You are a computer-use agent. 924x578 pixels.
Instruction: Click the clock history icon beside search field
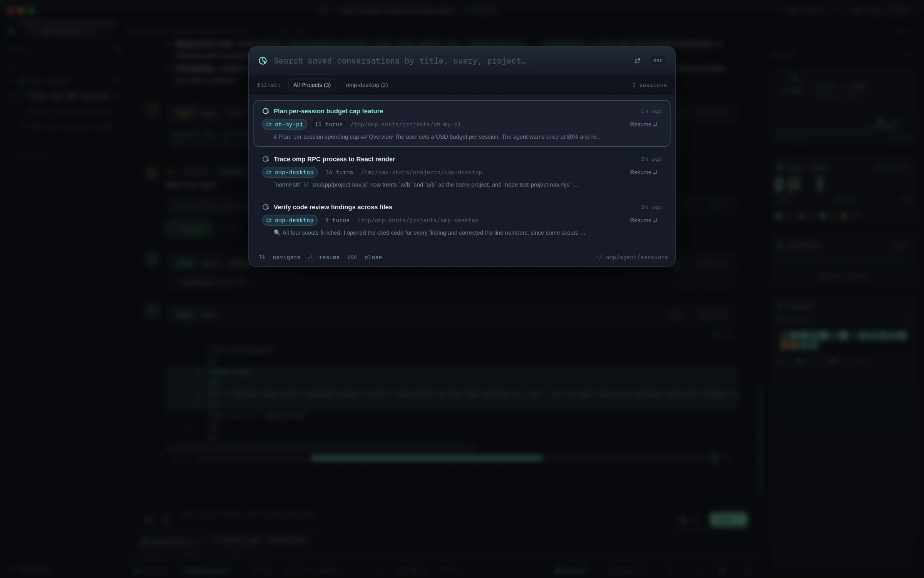[263, 60]
